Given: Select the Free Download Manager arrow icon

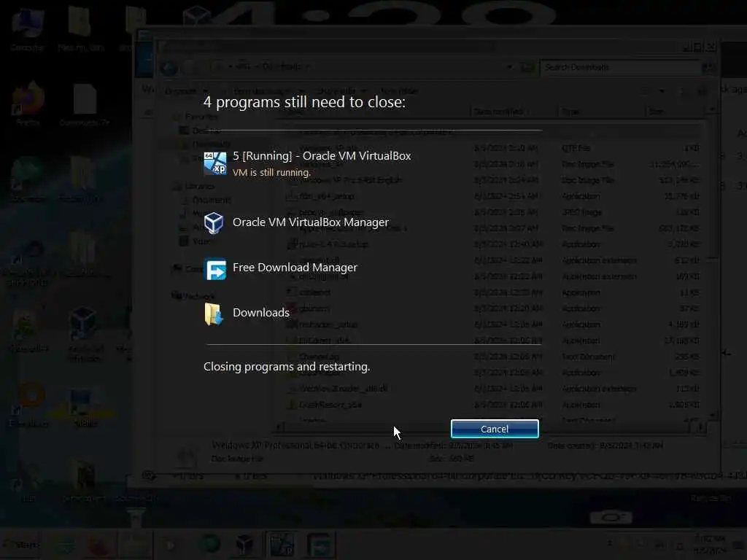Looking at the screenshot, I should (215, 268).
